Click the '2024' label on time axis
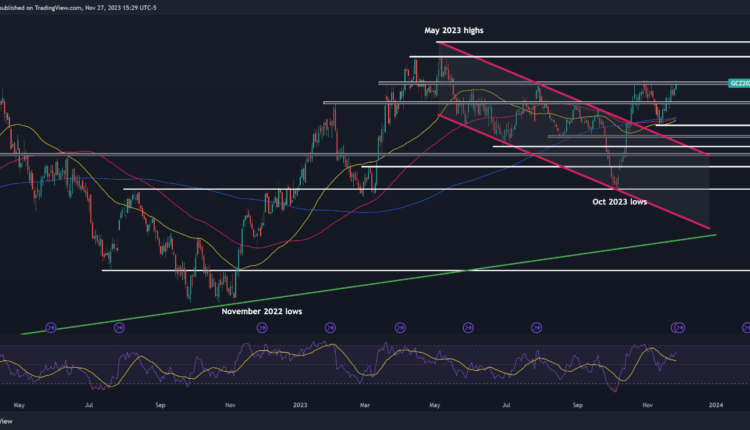Image resolution: width=750 pixels, height=430 pixels. click(715, 404)
